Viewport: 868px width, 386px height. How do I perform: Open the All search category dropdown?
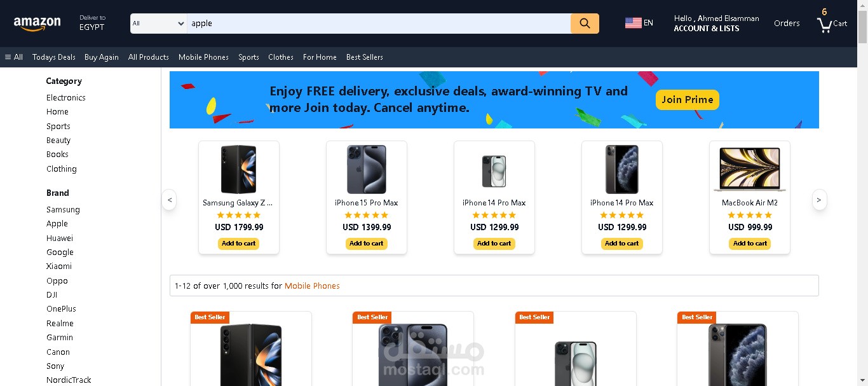click(x=158, y=24)
